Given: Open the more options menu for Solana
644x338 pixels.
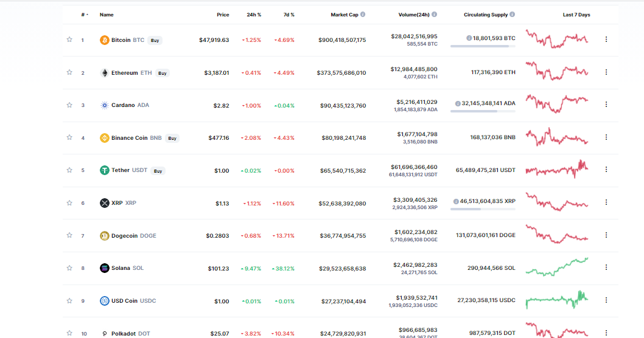Looking at the screenshot, I should [606, 267].
